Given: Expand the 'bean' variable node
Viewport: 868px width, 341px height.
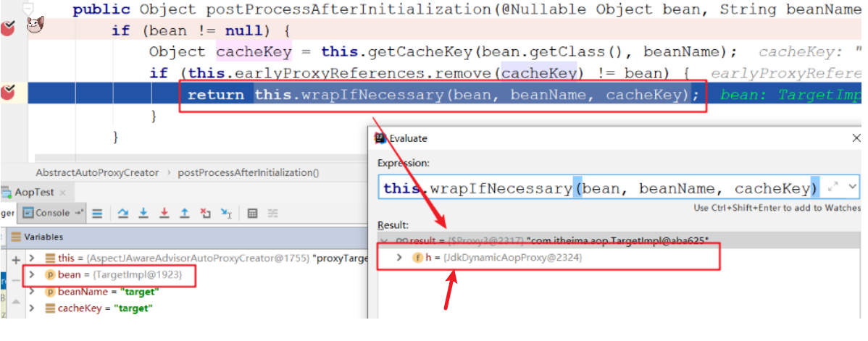Looking at the screenshot, I should 32,274.
